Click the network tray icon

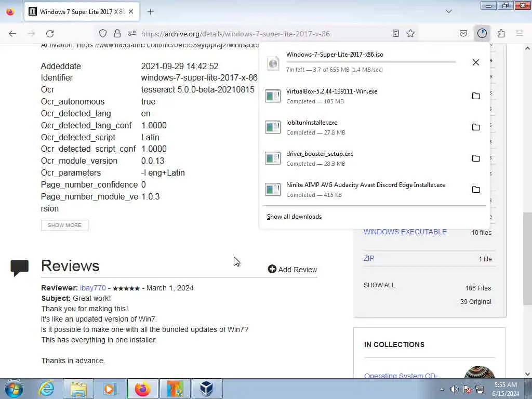(480, 389)
